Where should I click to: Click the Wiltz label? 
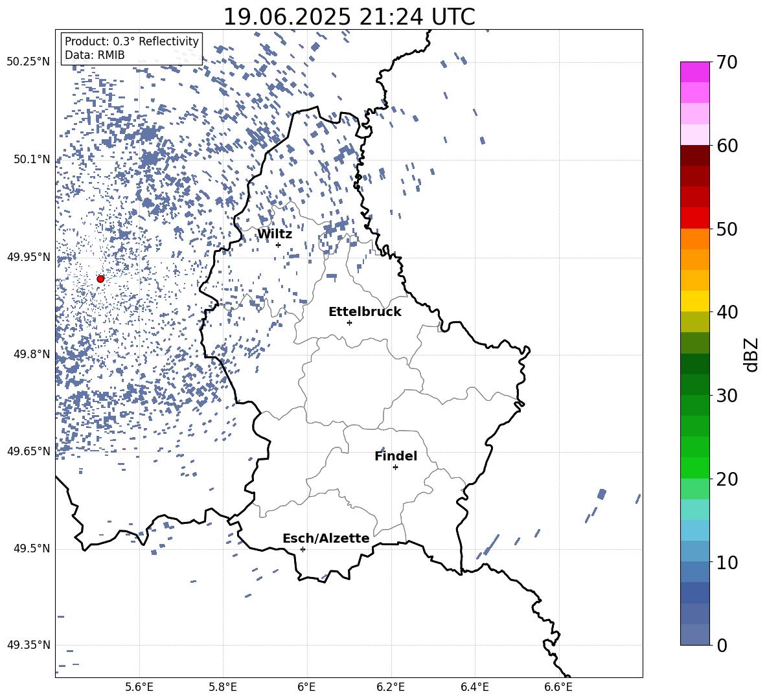(x=275, y=234)
